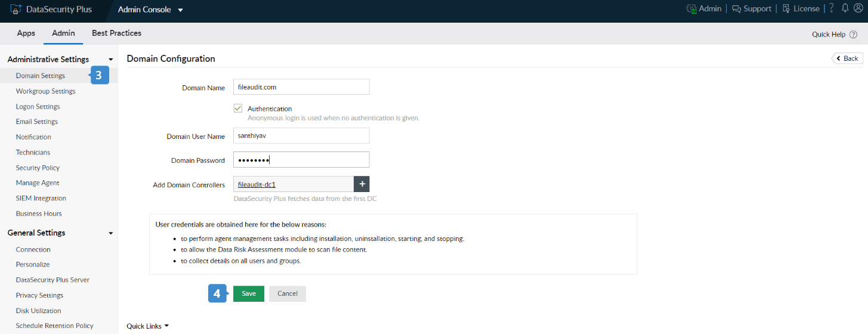Go to Workgroup Settings
This screenshot has width=868, height=334.
click(x=46, y=91)
